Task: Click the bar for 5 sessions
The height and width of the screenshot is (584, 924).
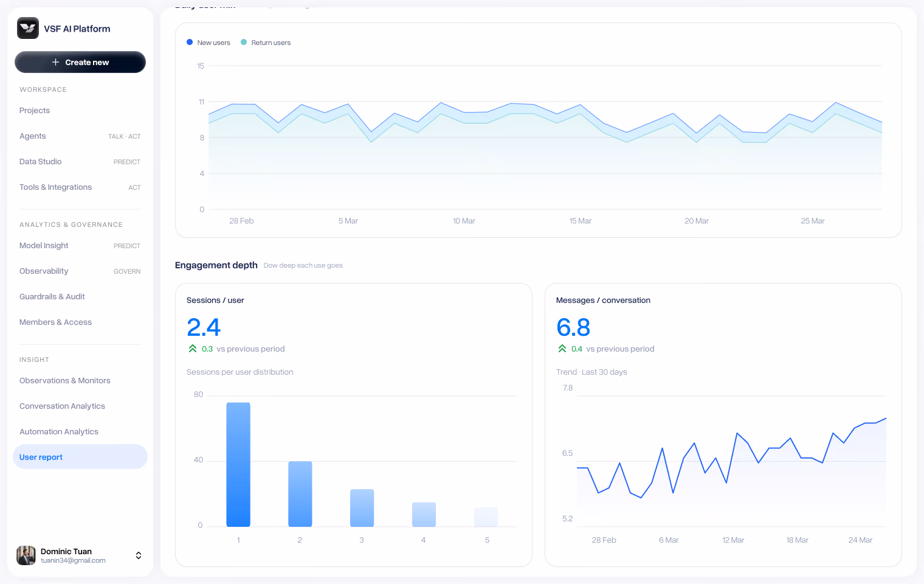Action: pyautogui.click(x=486, y=517)
